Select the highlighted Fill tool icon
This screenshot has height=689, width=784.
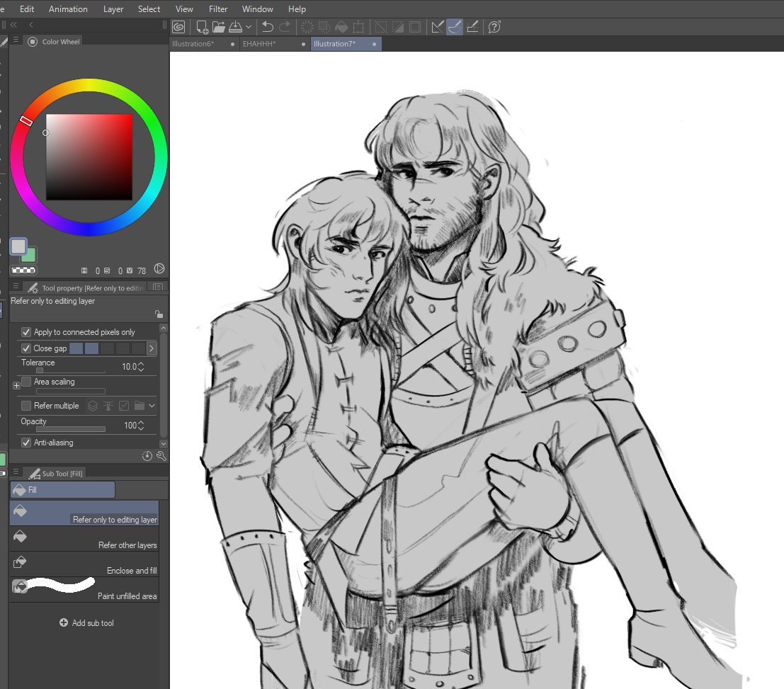tap(454, 27)
